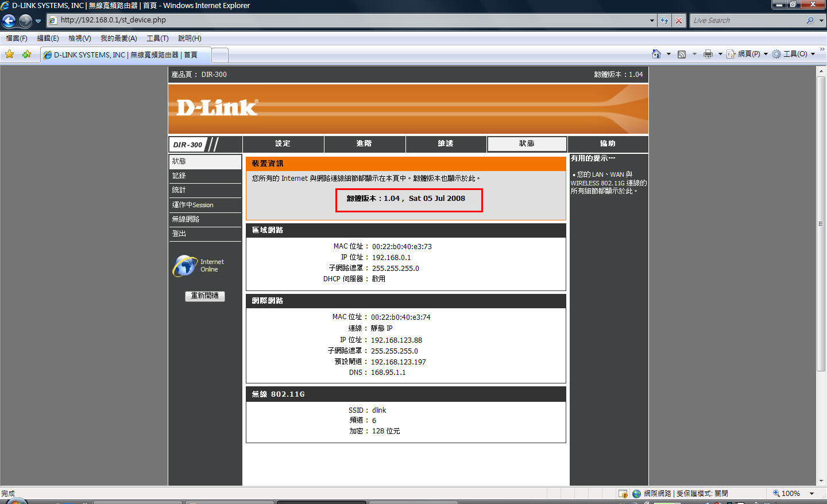The width and height of the screenshot is (827, 504).
Task: Click the page scrollbar up arrow
Action: pyautogui.click(x=821, y=71)
